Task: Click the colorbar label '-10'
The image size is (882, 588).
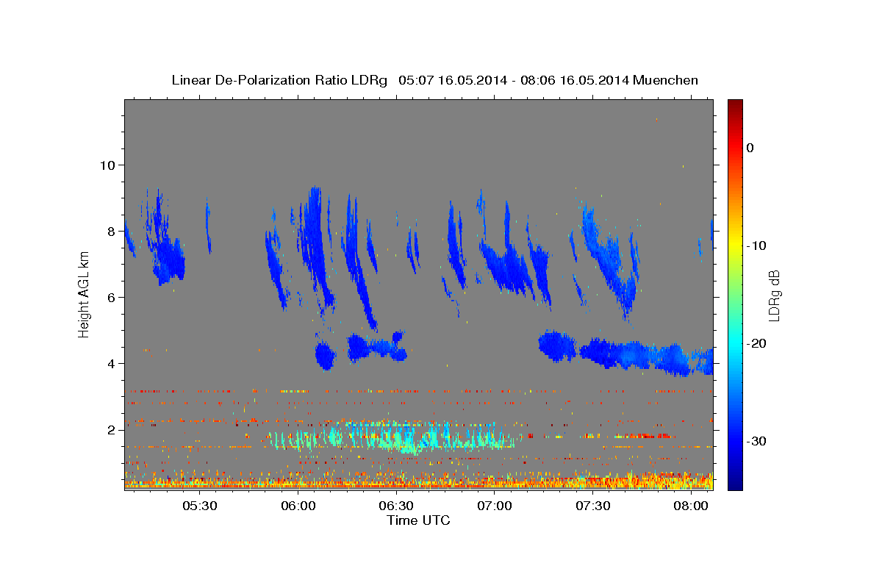Action: [x=756, y=245]
